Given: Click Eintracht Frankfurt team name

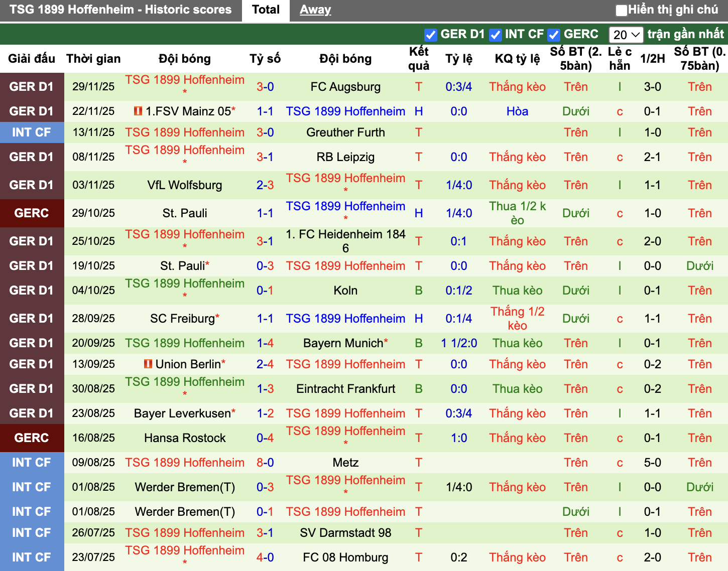Looking at the screenshot, I should click(x=345, y=389).
